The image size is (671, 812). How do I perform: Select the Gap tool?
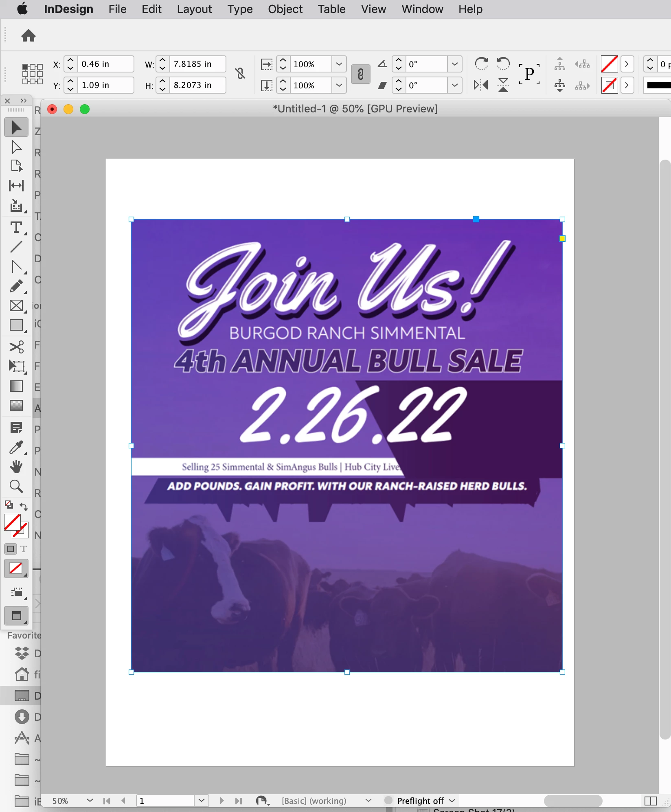pos(16,186)
